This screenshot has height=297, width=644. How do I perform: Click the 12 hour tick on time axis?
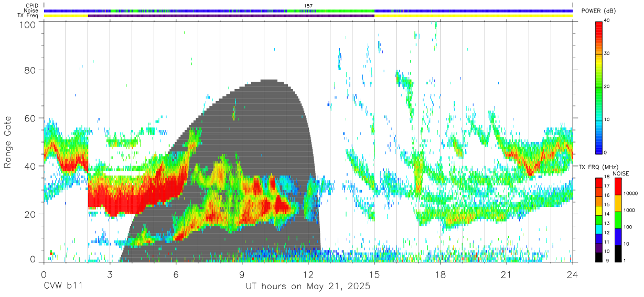308,274
